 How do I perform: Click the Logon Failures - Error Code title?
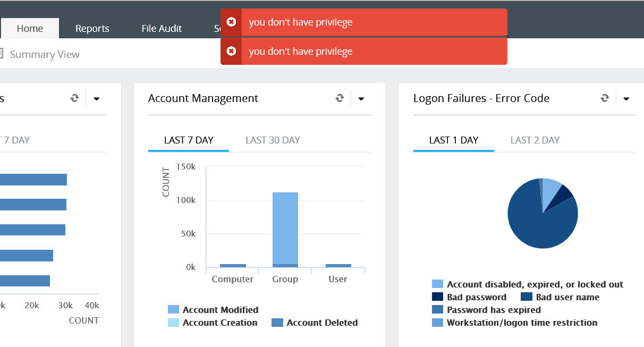coord(481,98)
